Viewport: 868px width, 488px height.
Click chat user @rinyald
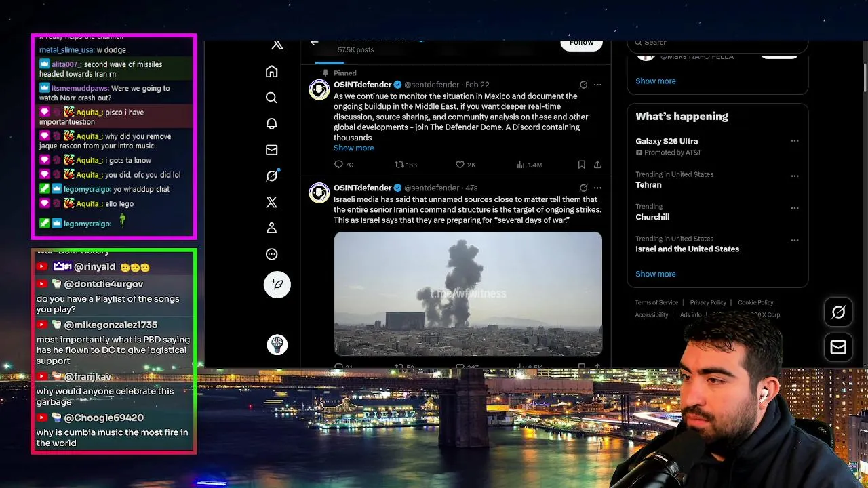(x=95, y=267)
